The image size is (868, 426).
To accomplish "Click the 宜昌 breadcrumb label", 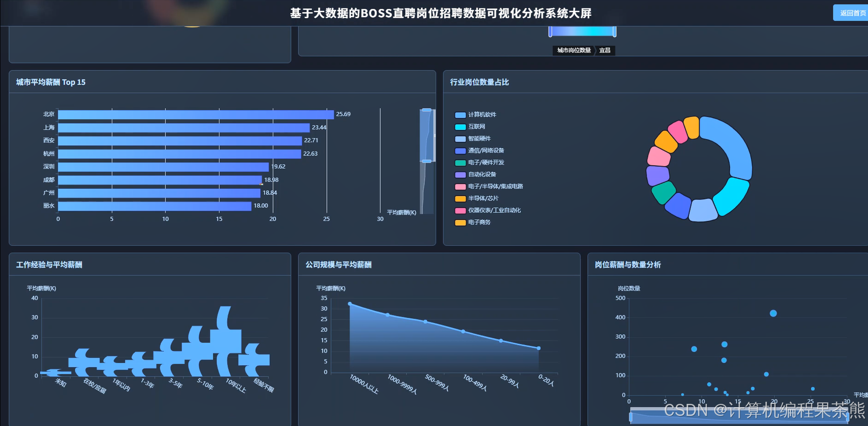I will coord(605,50).
